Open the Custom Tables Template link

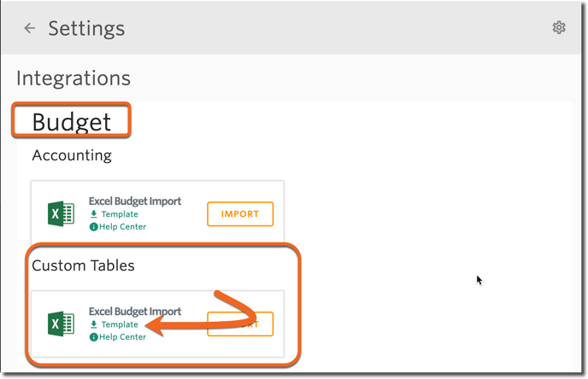pos(120,324)
